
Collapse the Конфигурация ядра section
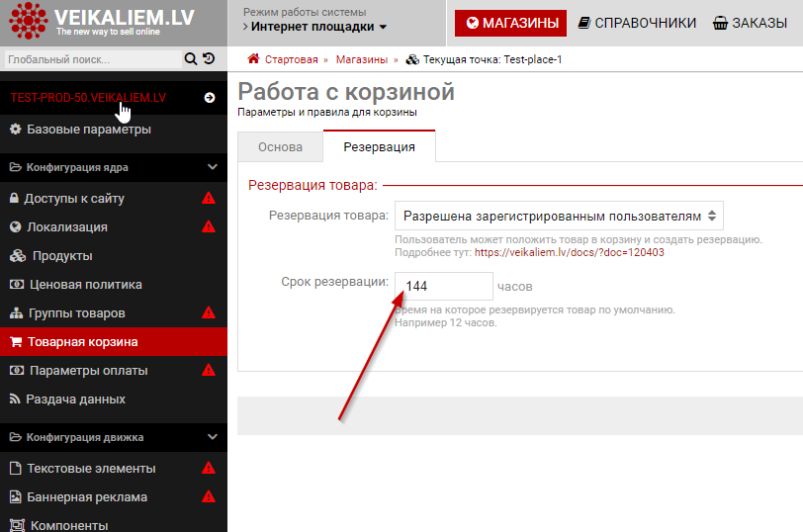212,168
